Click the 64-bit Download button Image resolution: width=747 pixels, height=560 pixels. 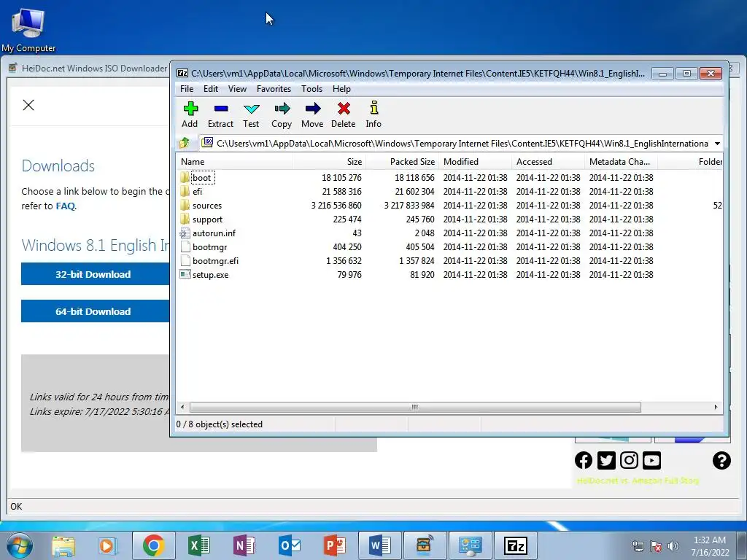tap(95, 311)
